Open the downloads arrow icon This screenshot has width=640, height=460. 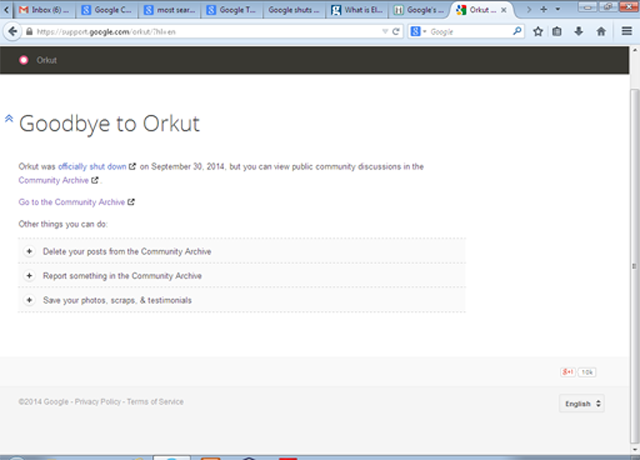(579, 31)
